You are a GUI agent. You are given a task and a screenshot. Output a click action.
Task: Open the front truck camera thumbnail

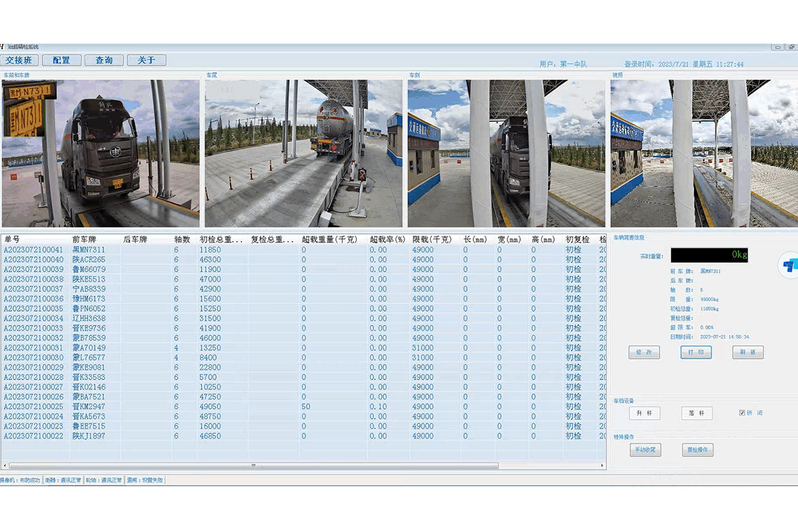pyautogui.click(x=100, y=153)
